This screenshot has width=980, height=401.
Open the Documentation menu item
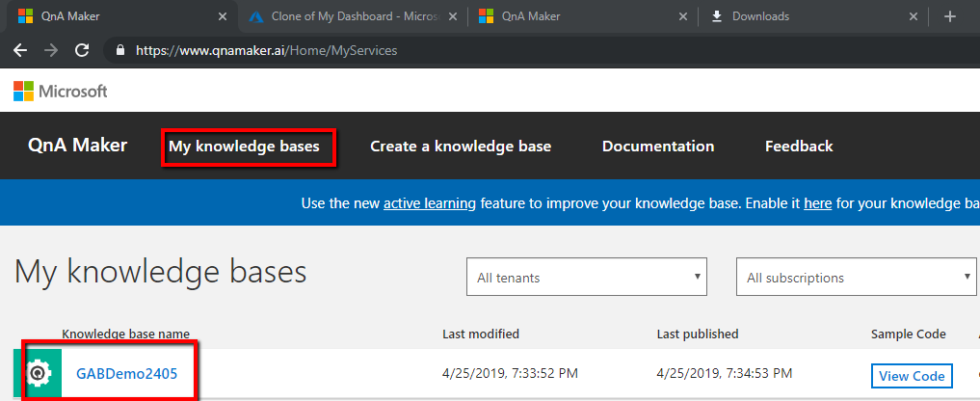tap(658, 147)
